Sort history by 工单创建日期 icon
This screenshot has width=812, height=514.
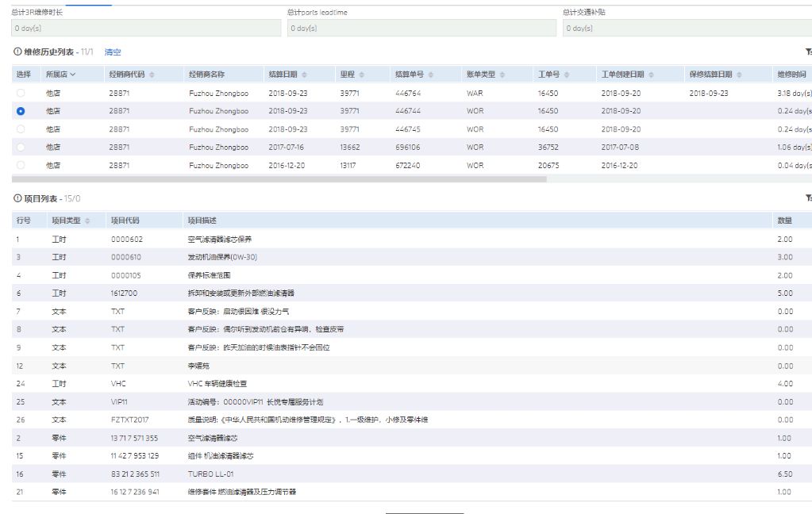pyautogui.click(x=651, y=75)
